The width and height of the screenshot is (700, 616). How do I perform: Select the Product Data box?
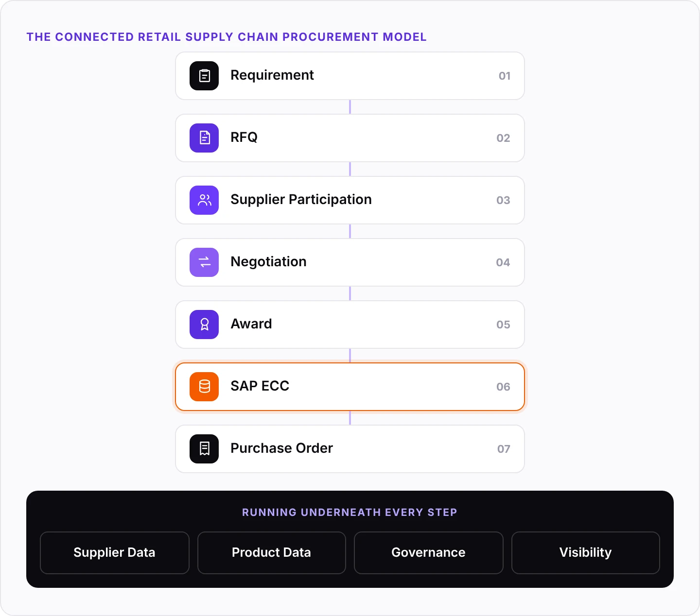pos(272,553)
